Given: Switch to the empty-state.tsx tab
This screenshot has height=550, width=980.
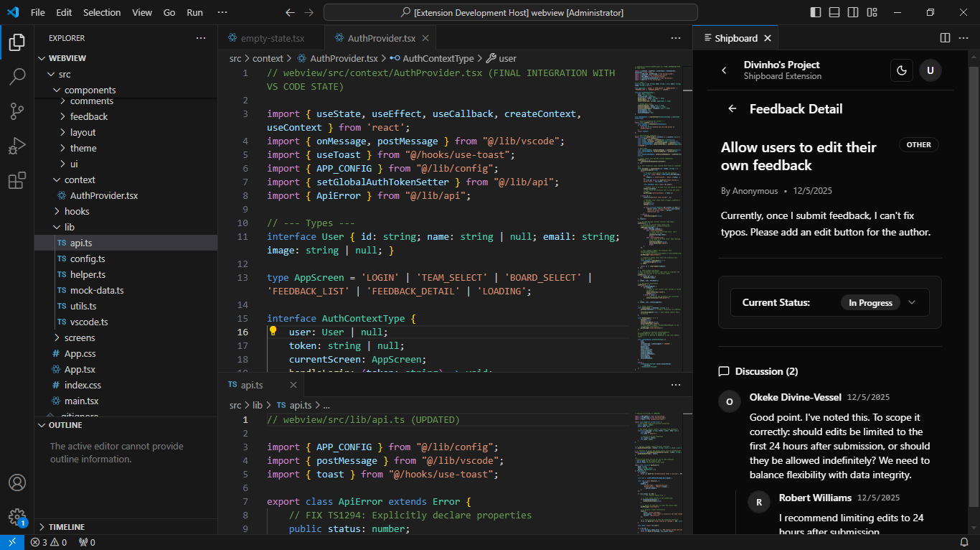Looking at the screenshot, I should coord(272,38).
